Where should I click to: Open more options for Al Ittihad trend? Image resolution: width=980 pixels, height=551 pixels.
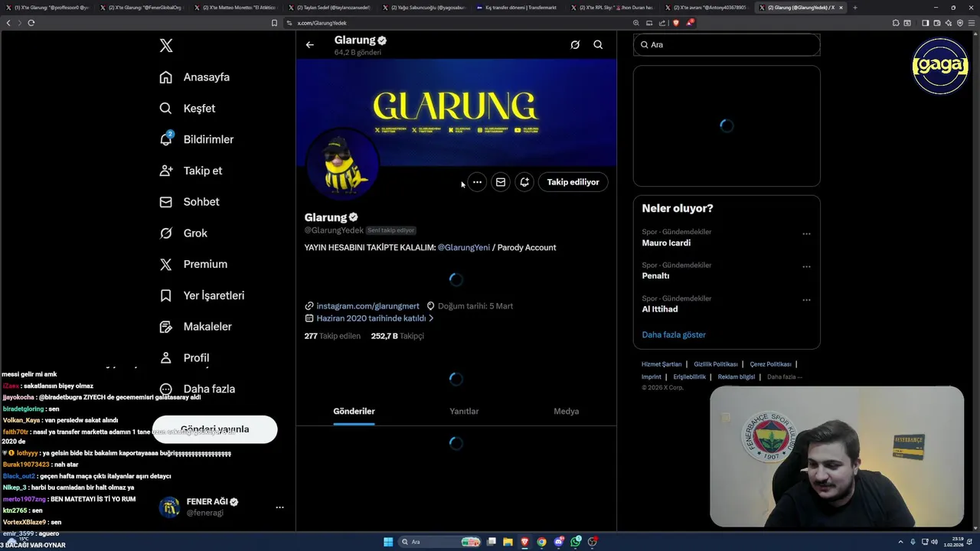point(806,300)
